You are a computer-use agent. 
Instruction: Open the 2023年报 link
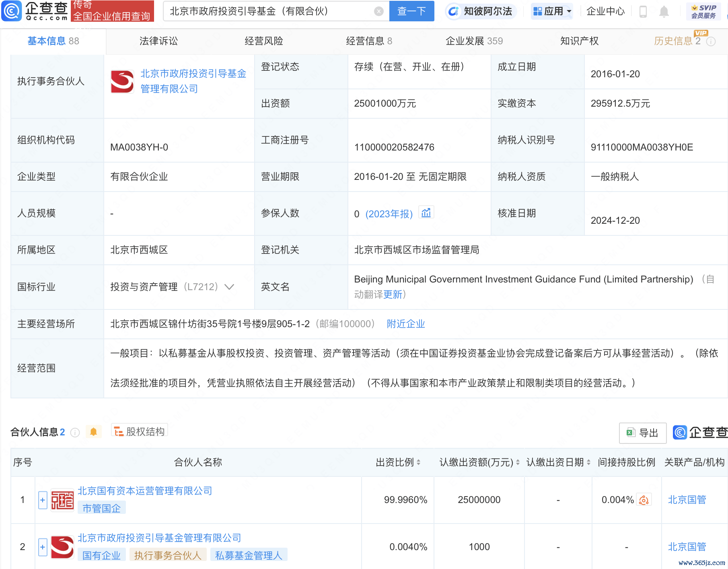point(389,214)
